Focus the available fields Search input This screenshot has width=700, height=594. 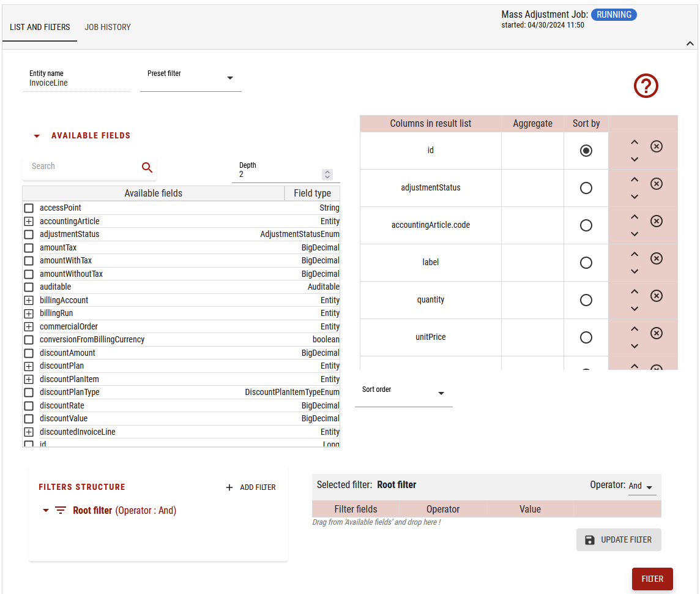(x=80, y=167)
